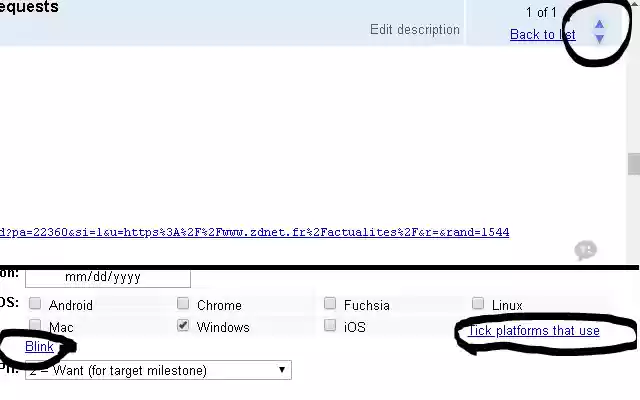Click the up arrow for previous issue

click(x=599, y=24)
